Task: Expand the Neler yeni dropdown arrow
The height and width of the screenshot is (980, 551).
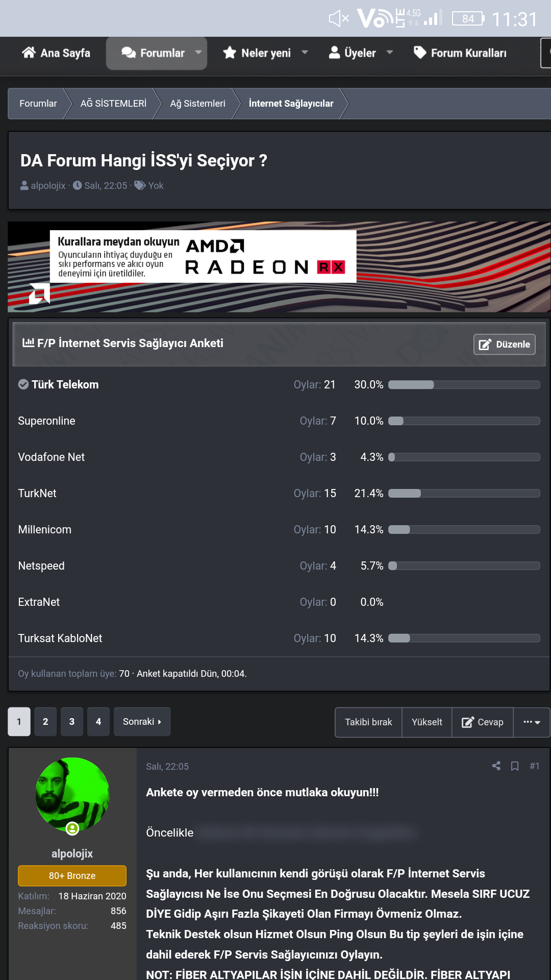Action: pos(305,52)
